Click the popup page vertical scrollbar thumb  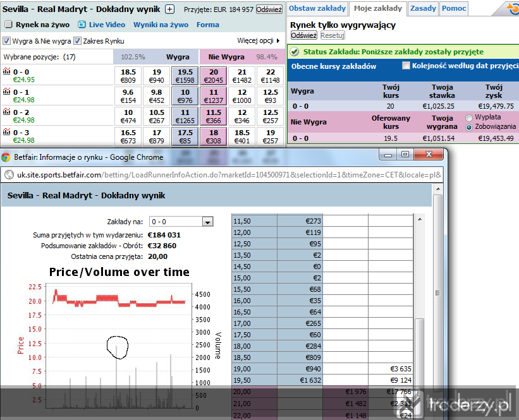437,292
